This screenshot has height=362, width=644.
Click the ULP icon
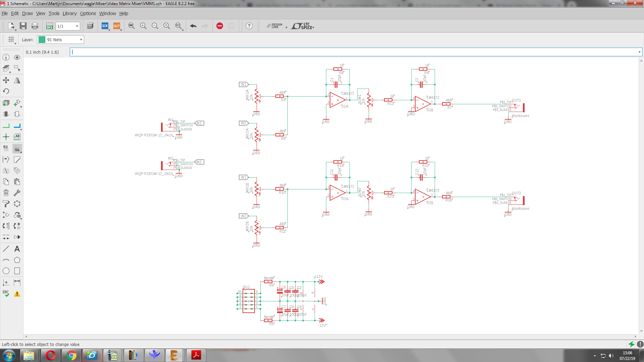[117, 26]
